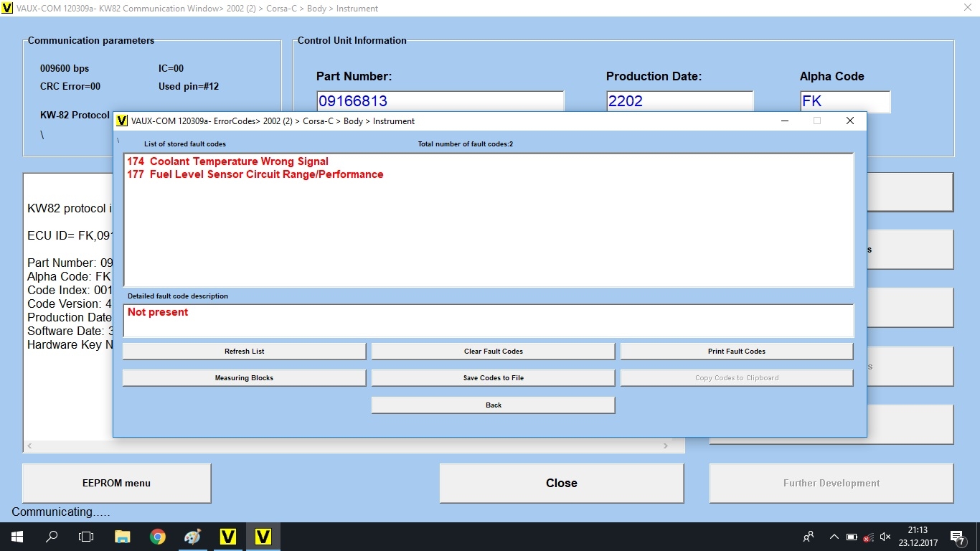Open the Paint app from the taskbar
980x551 pixels.
193,537
